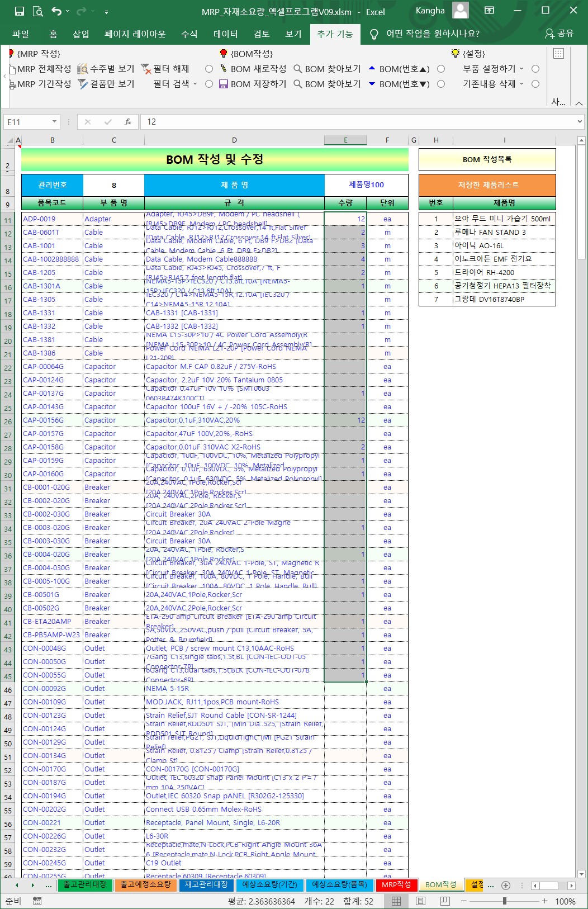Select radio button right of 기존내용 삭제
This screenshot has height=909, width=588.
point(535,84)
